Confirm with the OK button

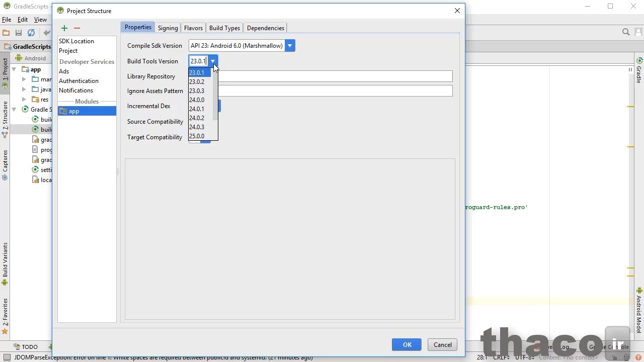coord(407,344)
